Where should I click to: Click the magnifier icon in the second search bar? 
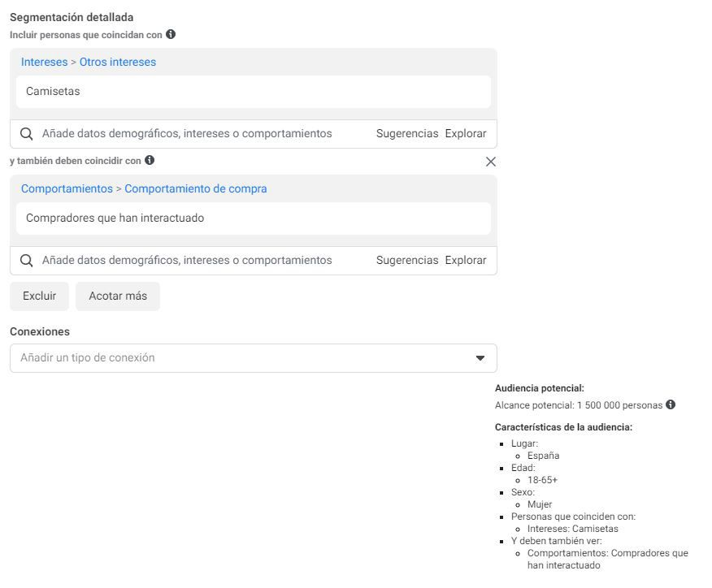[25, 260]
